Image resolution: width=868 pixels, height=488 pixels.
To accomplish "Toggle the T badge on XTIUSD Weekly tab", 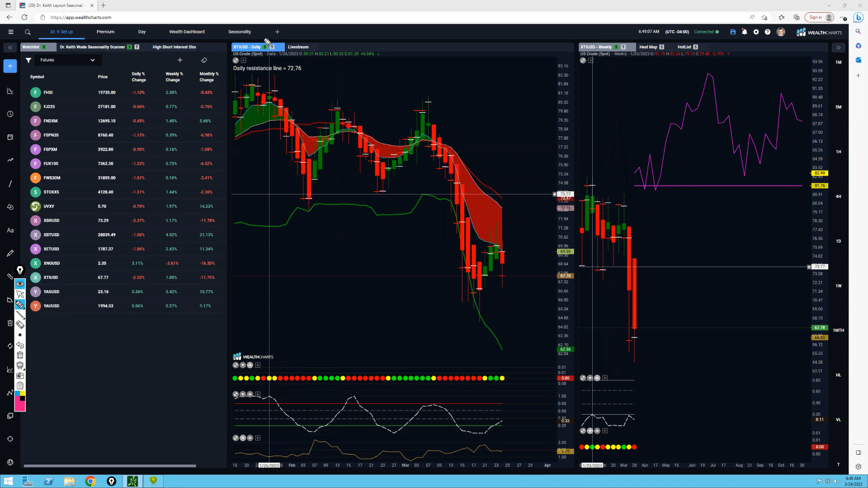I will point(623,47).
